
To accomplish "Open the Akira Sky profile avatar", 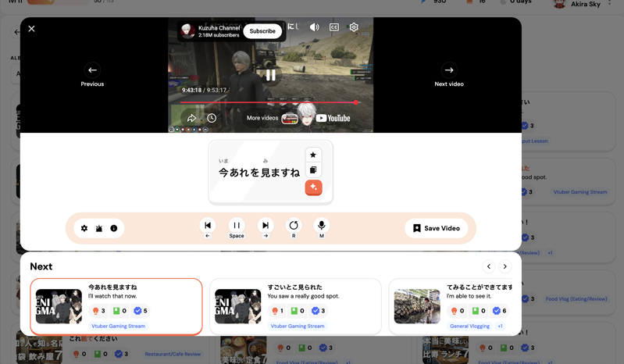I will 559,4.
